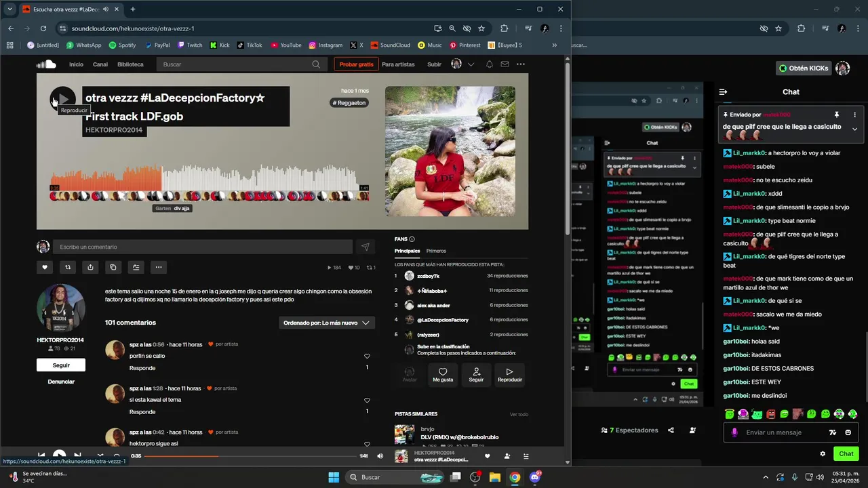
Task: Mute the player volume icon
Action: pos(380,456)
